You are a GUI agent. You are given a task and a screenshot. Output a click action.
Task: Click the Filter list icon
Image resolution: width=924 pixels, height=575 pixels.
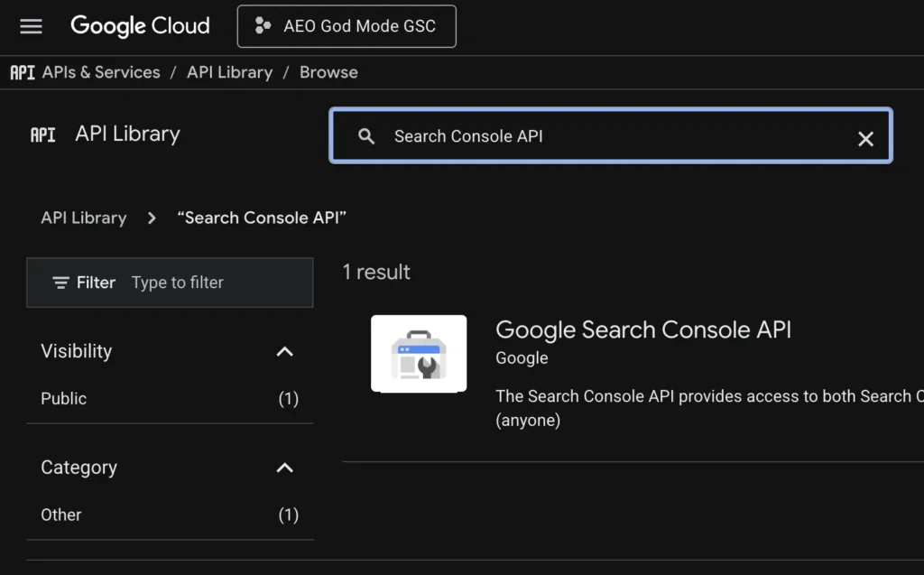[60, 283]
